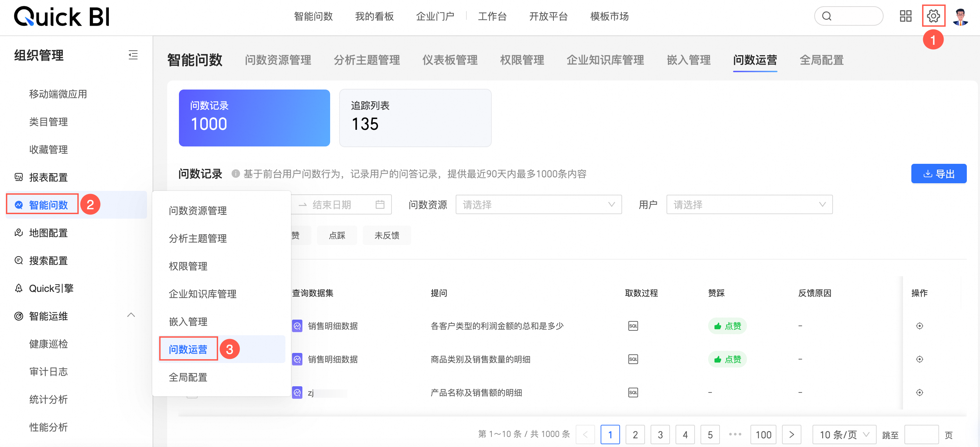Switch to 权限管理 tab
This screenshot has width=980, height=447.
[x=522, y=60]
